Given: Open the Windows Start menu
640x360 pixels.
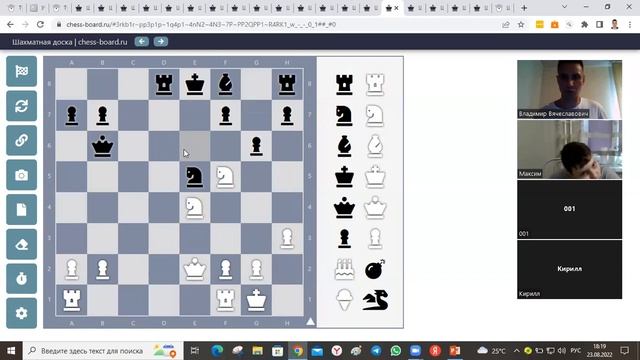Looking at the screenshot, I should click(11, 351).
